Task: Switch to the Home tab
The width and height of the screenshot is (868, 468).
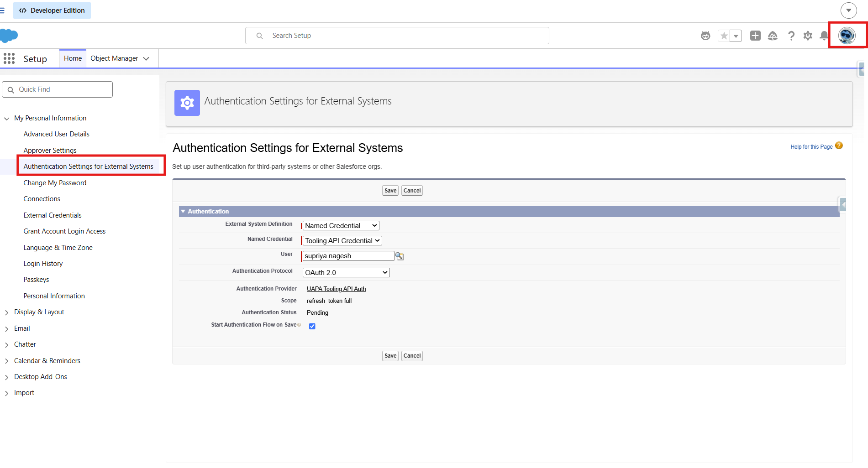Action: 73,58
